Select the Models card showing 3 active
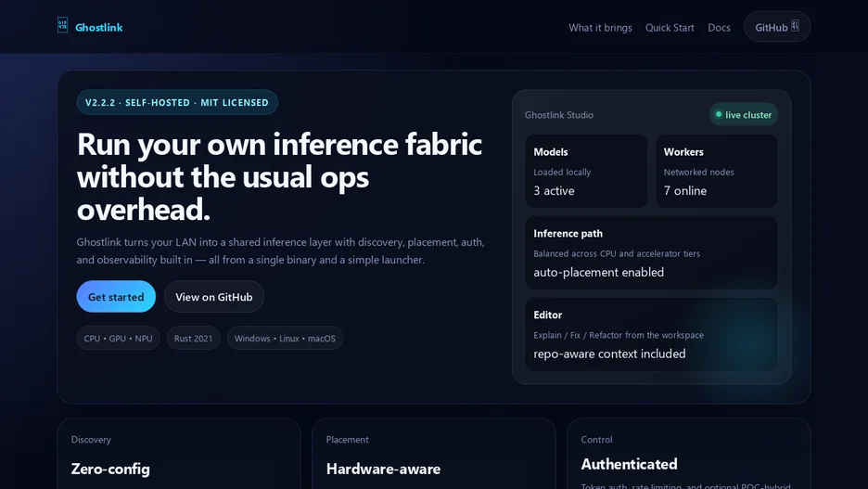This screenshot has width=868, height=489. (x=586, y=171)
